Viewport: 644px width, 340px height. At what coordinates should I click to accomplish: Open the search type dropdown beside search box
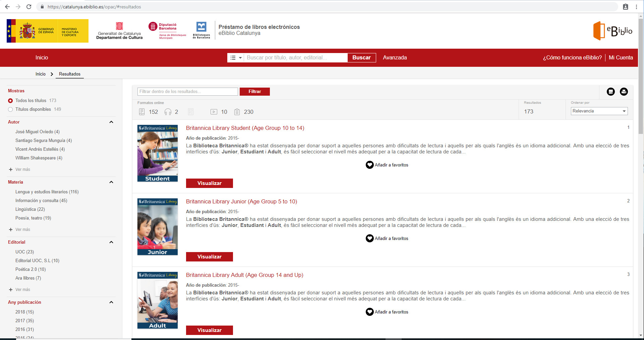coord(236,58)
